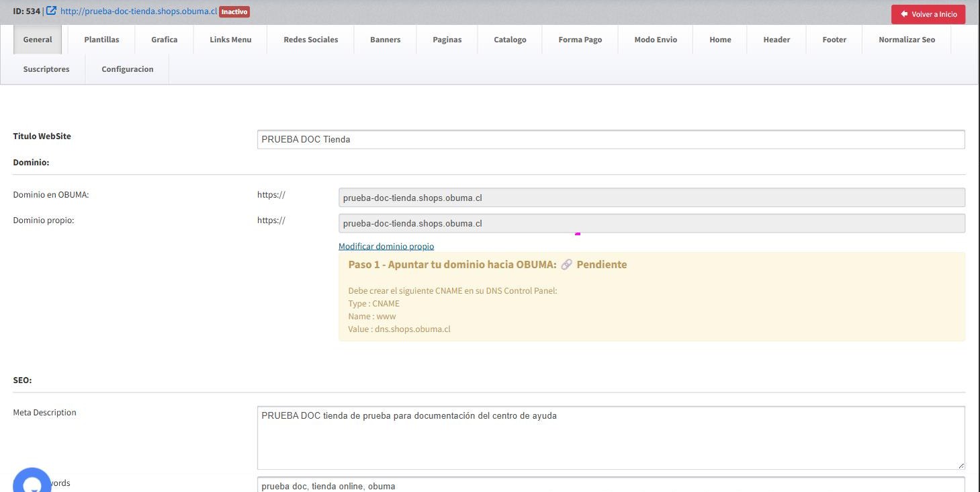The width and height of the screenshot is (980, 492).
Task: Go to the Suscriptores tab
Action: (x=46, y=69)
